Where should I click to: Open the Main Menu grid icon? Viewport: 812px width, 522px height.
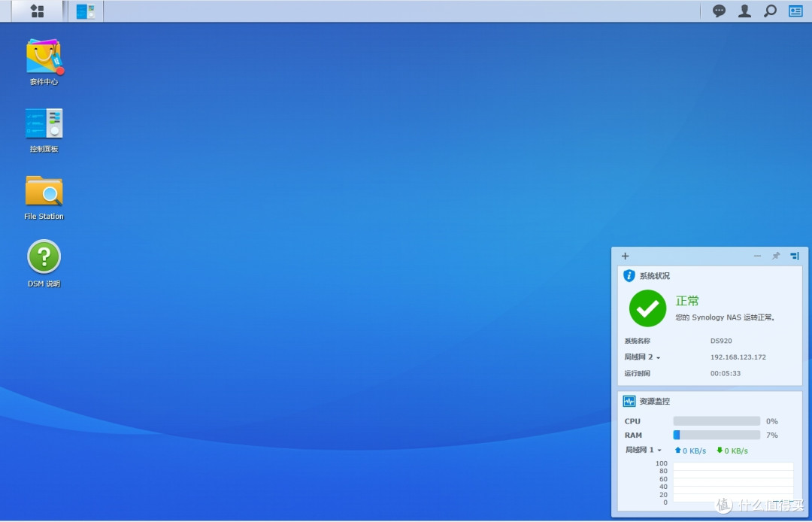click(x=38, y=11)
